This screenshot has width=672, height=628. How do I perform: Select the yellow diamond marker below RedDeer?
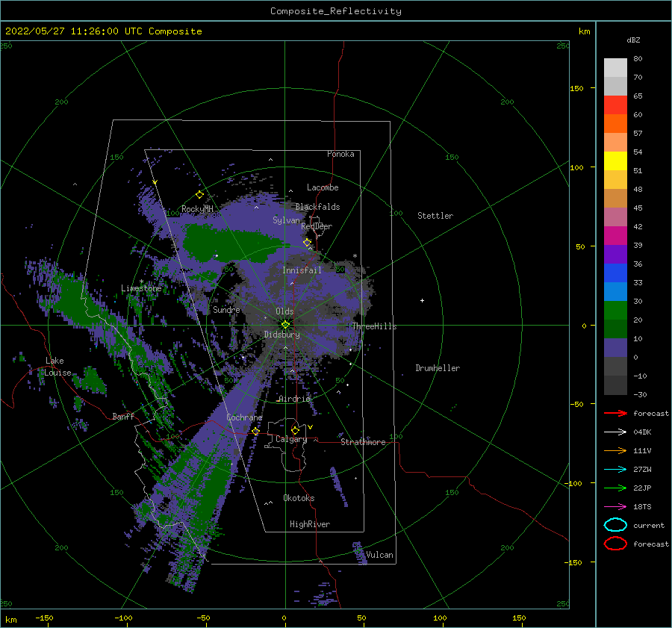coord(307,243)
